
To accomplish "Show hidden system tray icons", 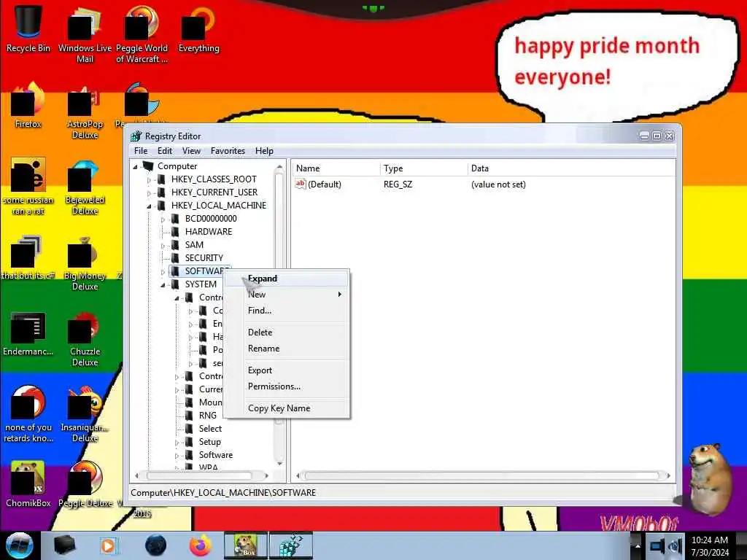I will point(638,546).
